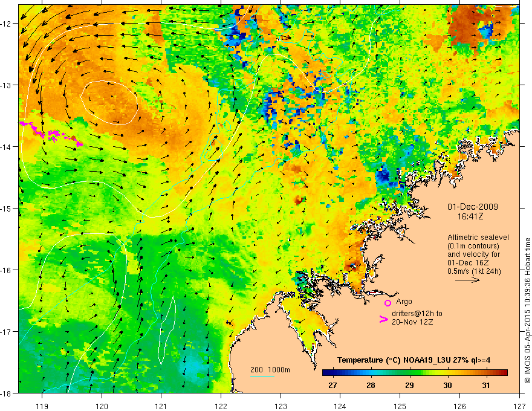
Task: Click the '200 1000m' isobath label
Action: [x=270, y=370]
